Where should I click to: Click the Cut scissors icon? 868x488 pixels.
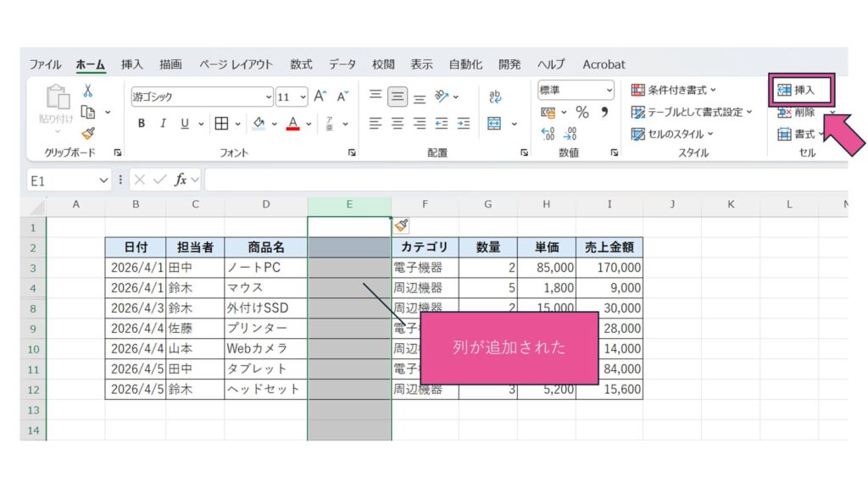[x=87, y=91]
